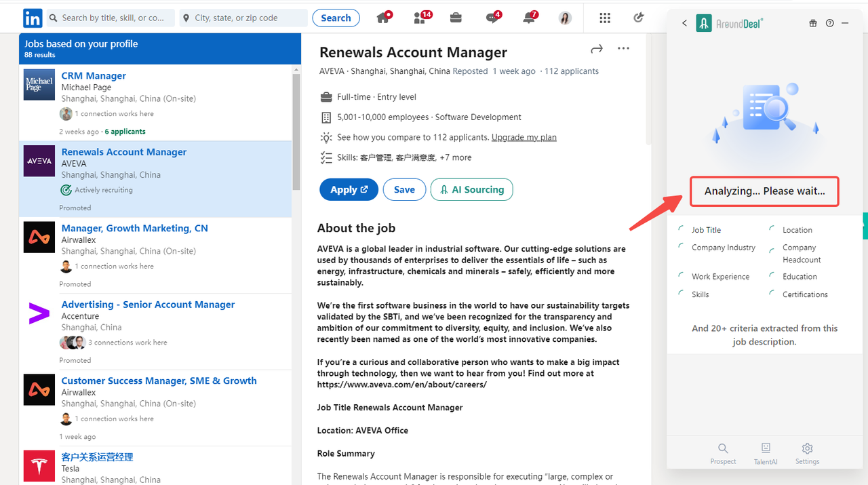Click the AroundDeal gift icon
The image size is (868, 485).
(813, 23)
